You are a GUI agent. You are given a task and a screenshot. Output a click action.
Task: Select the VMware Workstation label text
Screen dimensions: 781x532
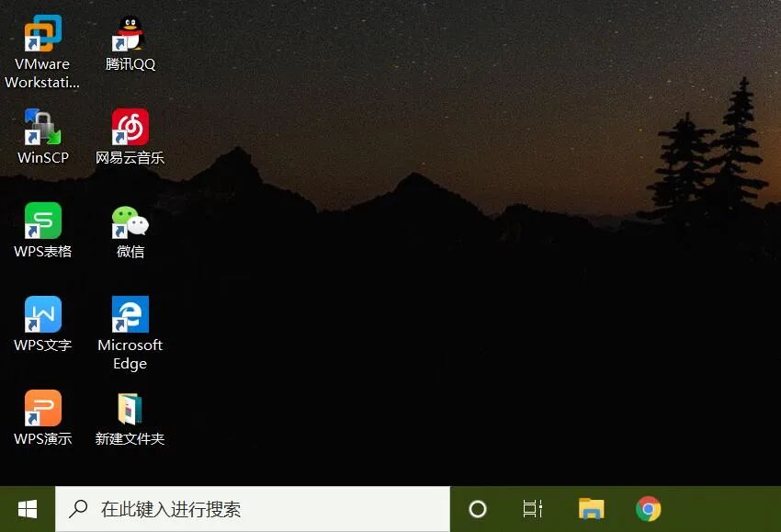pos(42,73)
